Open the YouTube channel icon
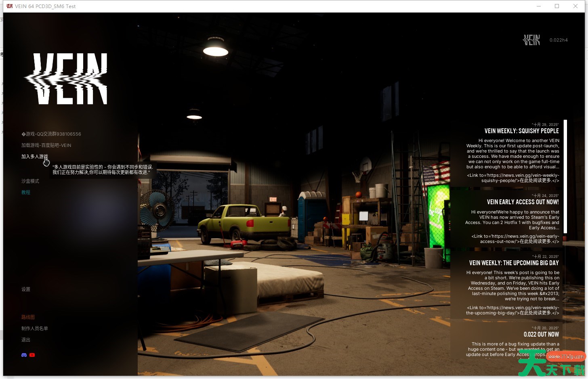This screenshot has height=379, width=588. pos(32,355)
